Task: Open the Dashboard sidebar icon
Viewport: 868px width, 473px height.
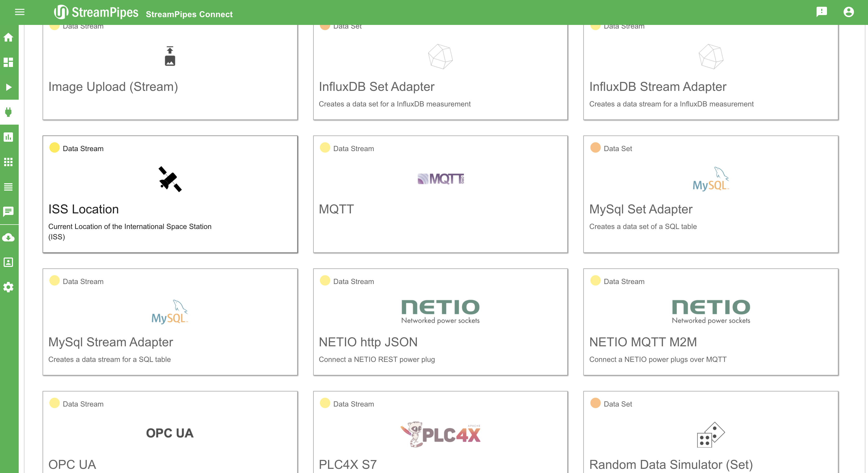Action: click(8, 62)
